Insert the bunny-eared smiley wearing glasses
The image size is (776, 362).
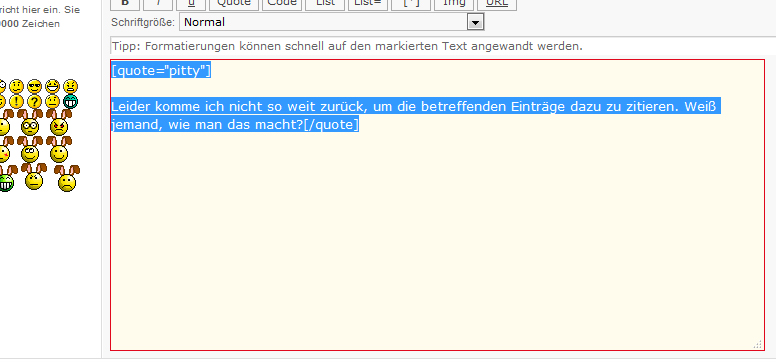tap(30, 122)
